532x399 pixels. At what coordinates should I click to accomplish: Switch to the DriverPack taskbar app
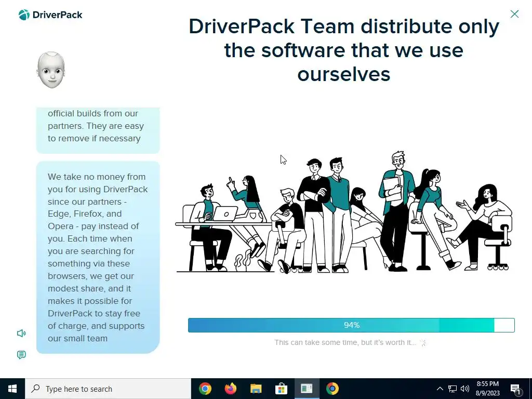[x=307, y=389]
